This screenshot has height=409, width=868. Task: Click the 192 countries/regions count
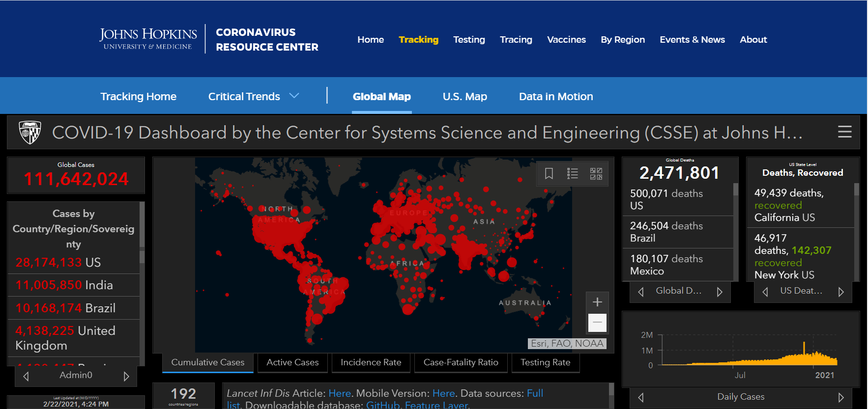(x=183, y=394)
